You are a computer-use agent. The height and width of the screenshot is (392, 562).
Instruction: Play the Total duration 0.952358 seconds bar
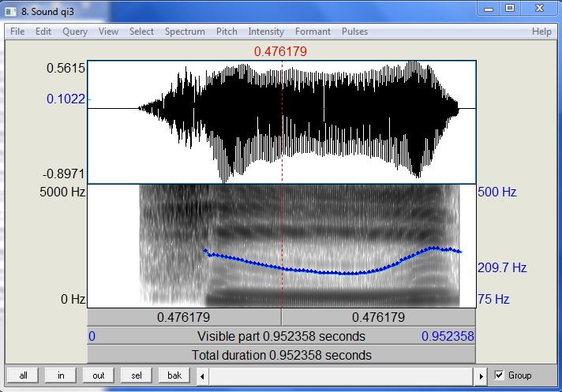281,355
